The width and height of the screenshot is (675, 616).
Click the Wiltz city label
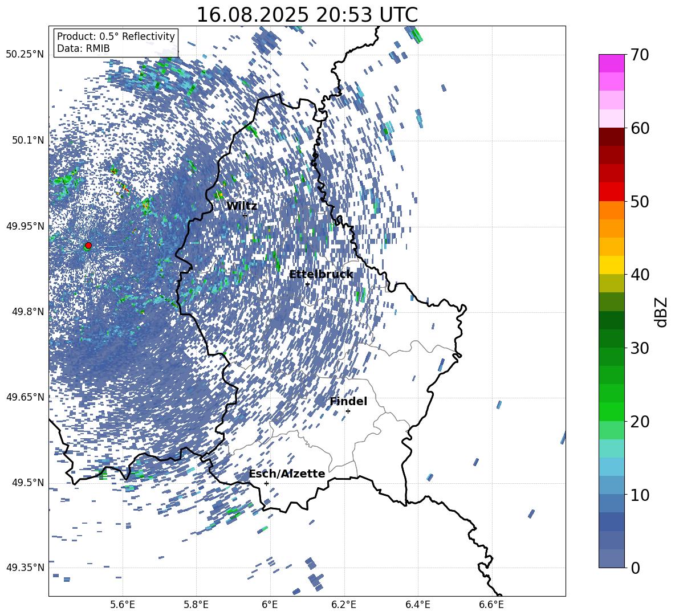(242, 206)
